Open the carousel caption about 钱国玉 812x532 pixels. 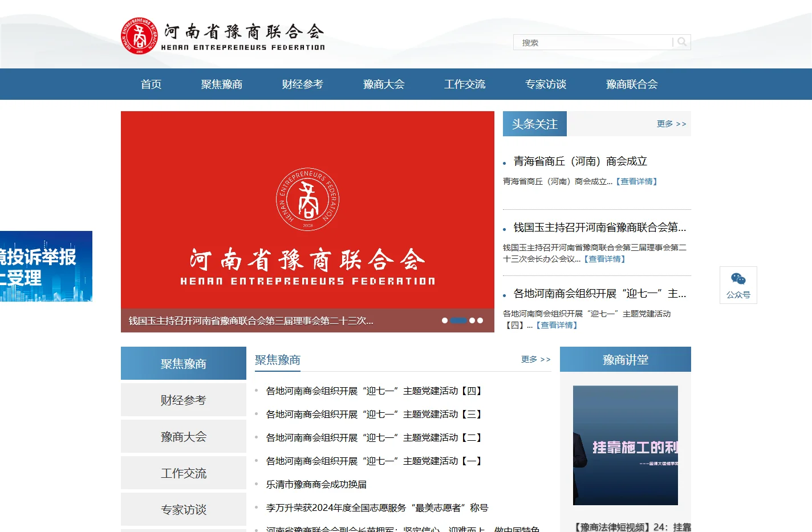251,321
